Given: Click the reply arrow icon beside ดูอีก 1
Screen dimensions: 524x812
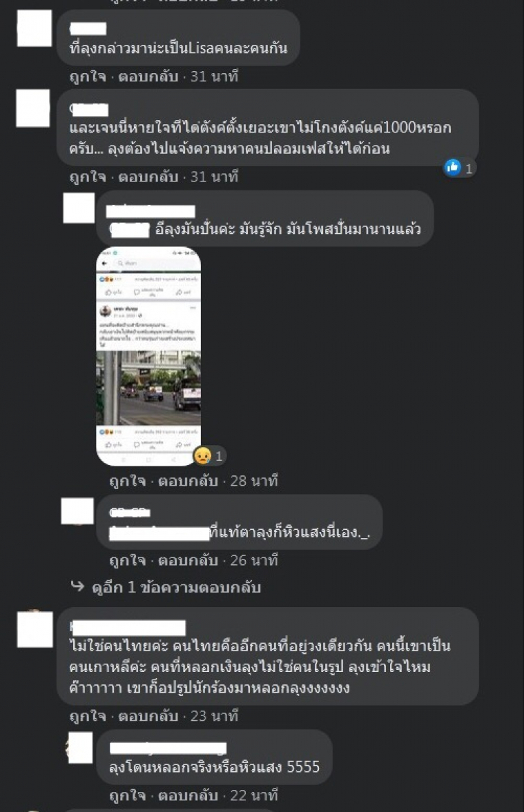Looking at the screenshot, I should click(x=77, y=586).
